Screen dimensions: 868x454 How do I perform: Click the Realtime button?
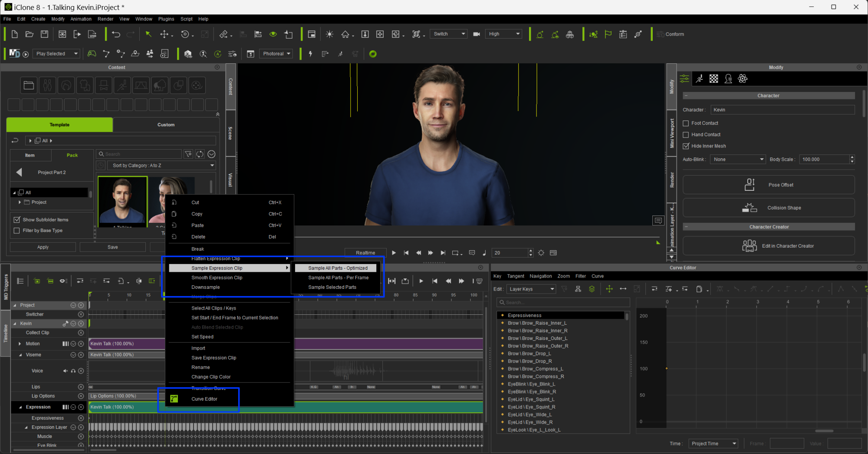365,253
